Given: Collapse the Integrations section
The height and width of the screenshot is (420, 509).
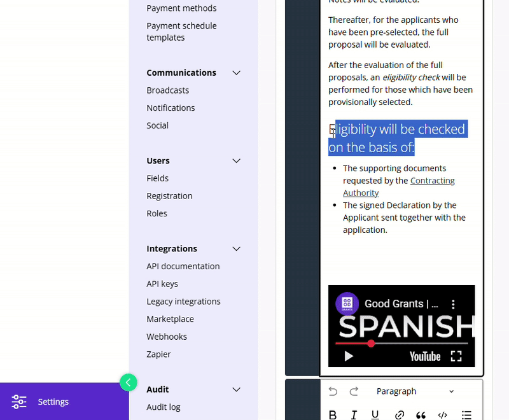Looking at the screenshot, I should (x=236, y=249).
